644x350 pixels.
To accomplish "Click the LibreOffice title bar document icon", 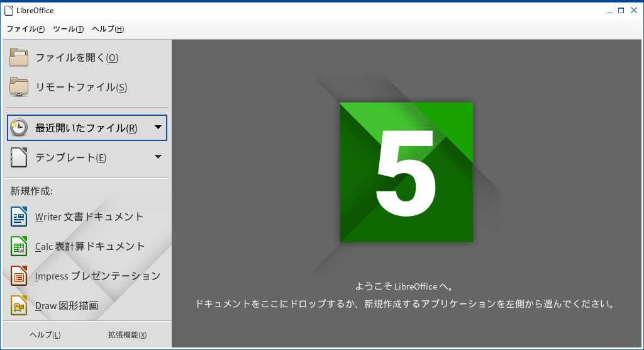I will (x=9, y=10).
